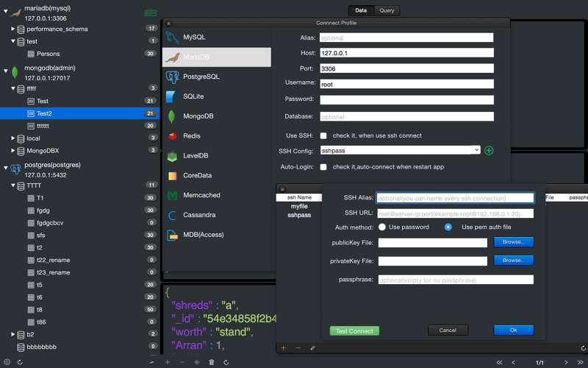Select the SQLite icon
This screenshot has height=368, width=588.
172,96
